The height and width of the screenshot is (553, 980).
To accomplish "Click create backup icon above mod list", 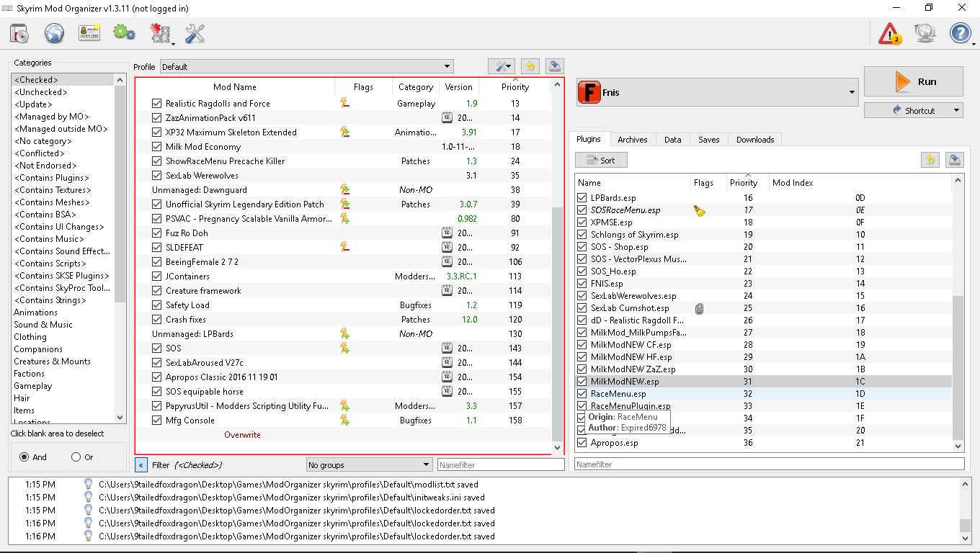I will pos(554,66).
